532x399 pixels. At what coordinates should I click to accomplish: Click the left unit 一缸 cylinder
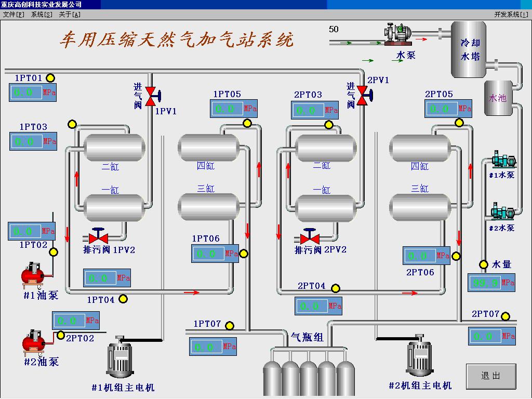[114, 208]
